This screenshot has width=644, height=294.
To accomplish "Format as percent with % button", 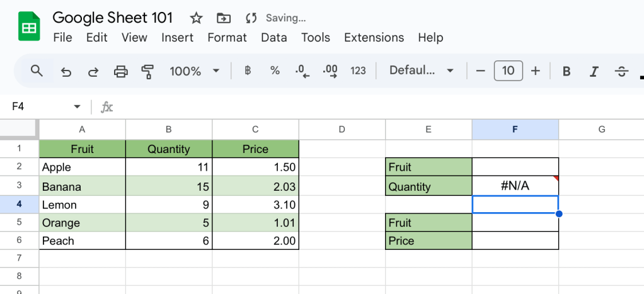I will (275, 71).
